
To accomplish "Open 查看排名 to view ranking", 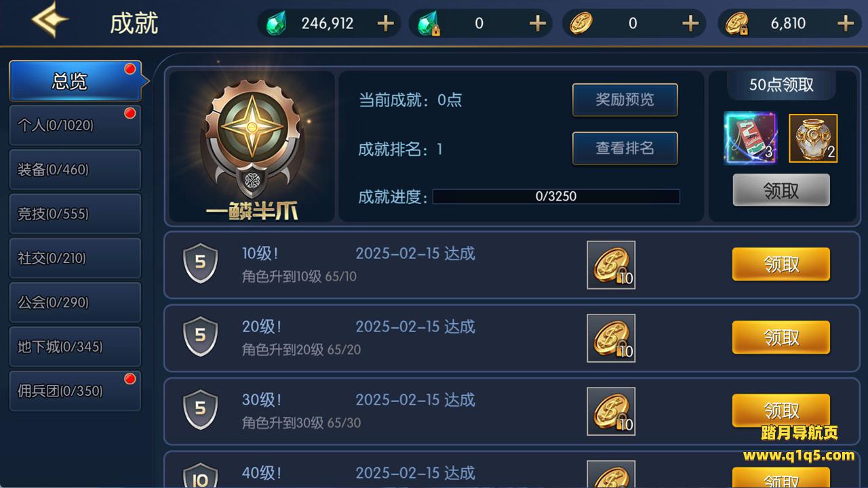I will coord(625,148).
